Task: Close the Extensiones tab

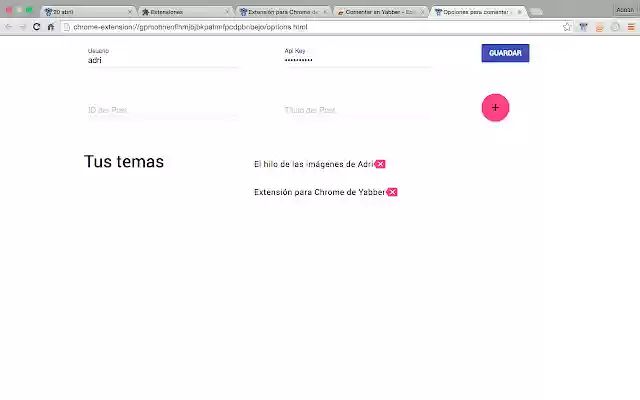Action: coord(227,12)
